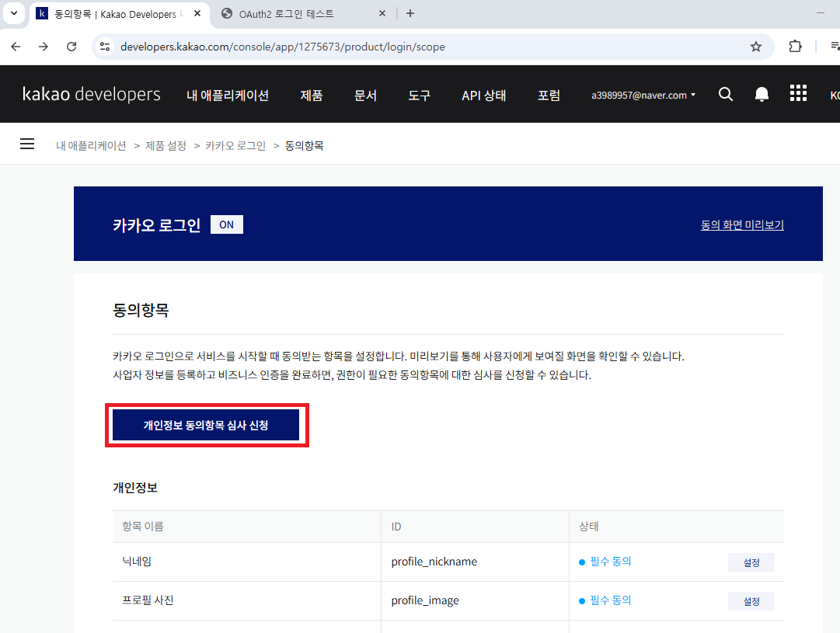The height and width of the screenshot is (633, 840).
Task: Click the ON status badge beside 카카오 로그인
Action: (x=227, y=224)
